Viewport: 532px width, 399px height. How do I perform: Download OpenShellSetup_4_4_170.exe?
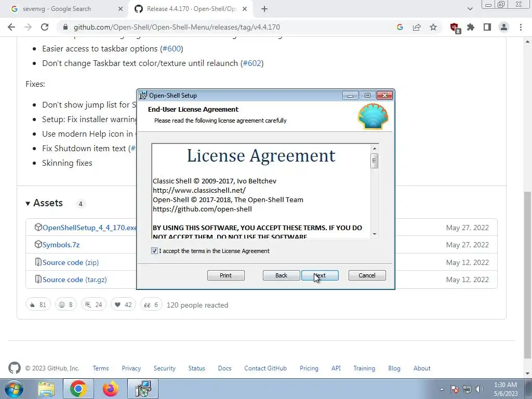click(x=89, y=228)
